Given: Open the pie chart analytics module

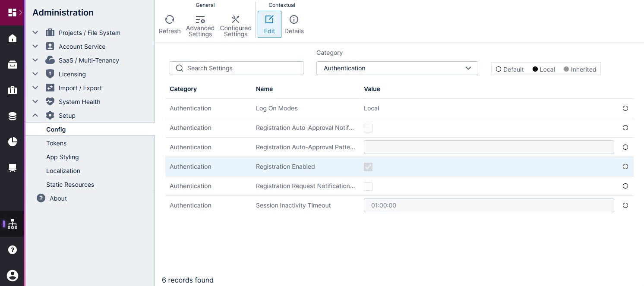Looking at the screenshot, I should [x=12, y=142].
